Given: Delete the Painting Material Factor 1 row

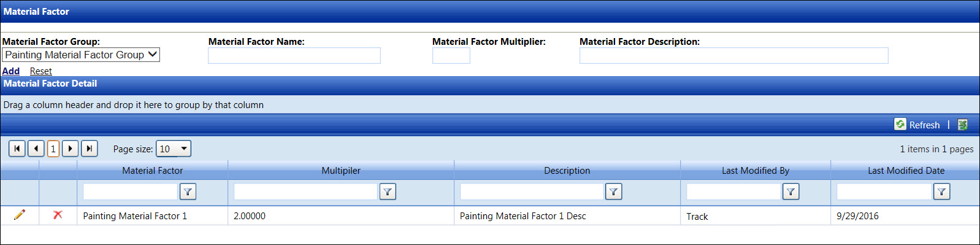Looking at the screenshot, I should click(x=58, y=215).
